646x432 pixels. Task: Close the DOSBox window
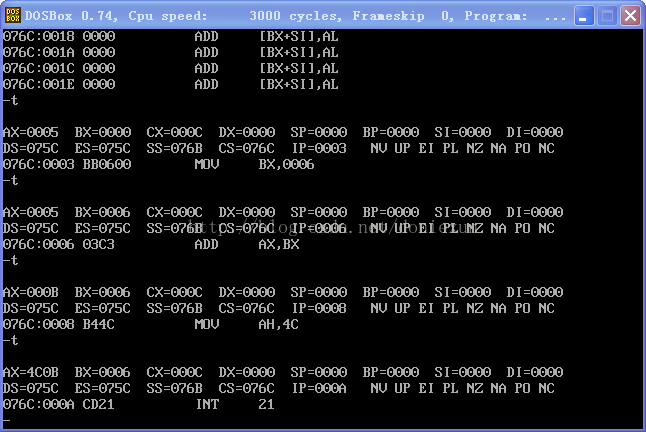coord(630,16)
